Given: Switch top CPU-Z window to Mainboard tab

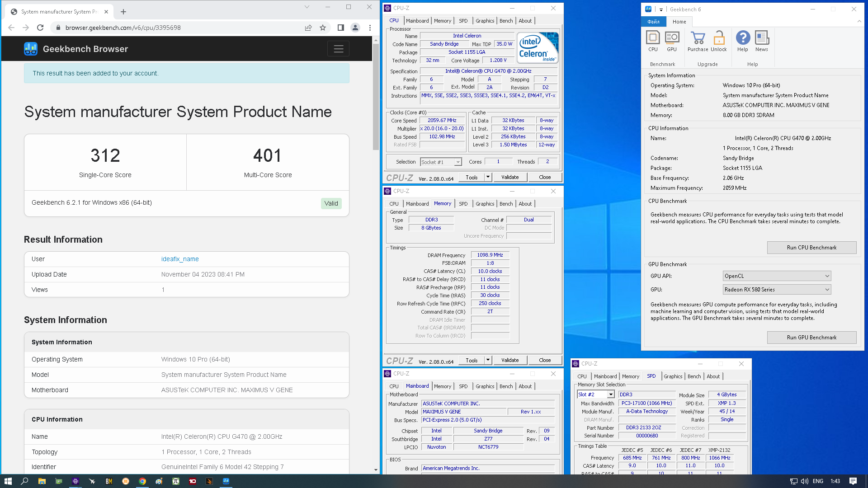Looking at the screenshot, I should coord(417,21).
